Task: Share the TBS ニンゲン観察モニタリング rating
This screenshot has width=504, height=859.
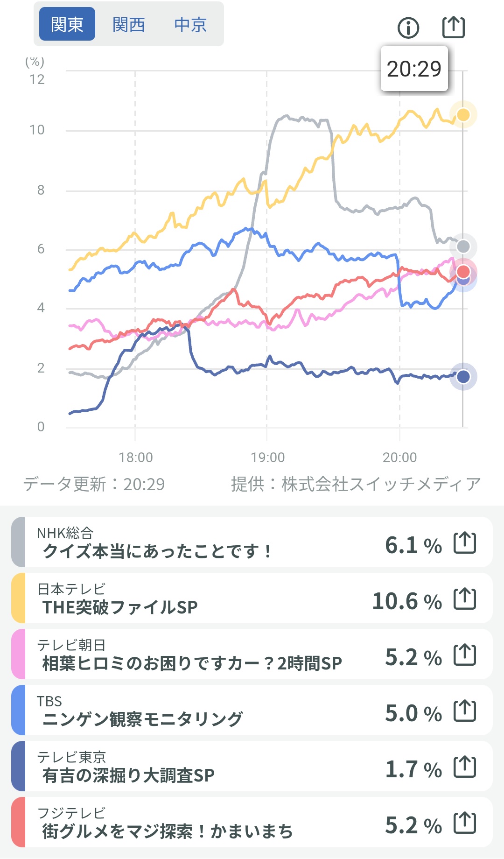Action: click(465, 711)
